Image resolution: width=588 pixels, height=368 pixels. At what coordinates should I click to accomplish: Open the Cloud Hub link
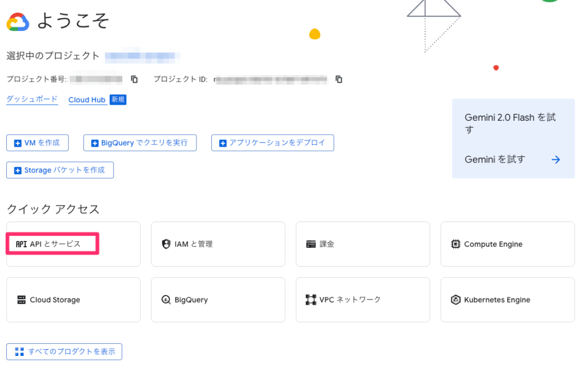pos(87,100)
